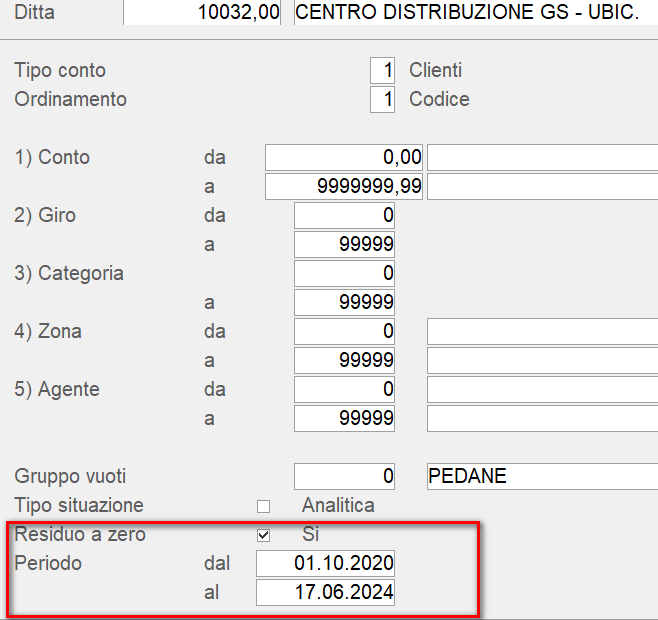This screenshot has width=658, height=620.
Task: Click the Zona 'da' numeric field
Action: [x=344, y=332]
